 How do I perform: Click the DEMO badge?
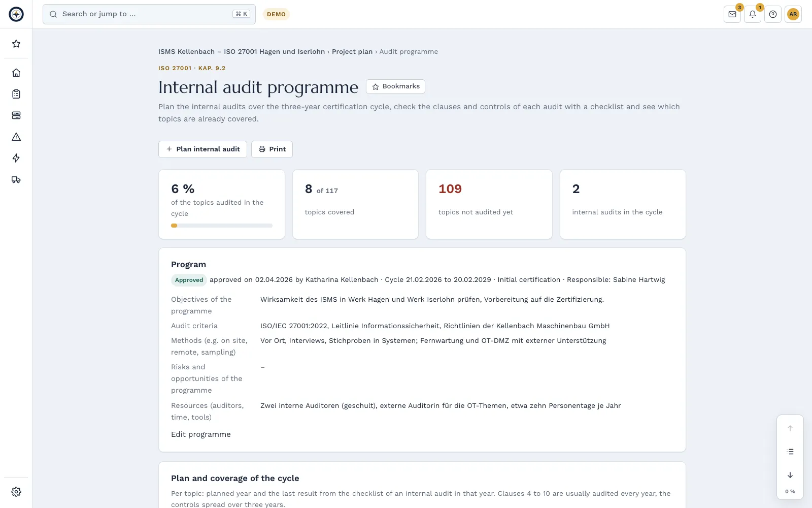click(276, 14)
